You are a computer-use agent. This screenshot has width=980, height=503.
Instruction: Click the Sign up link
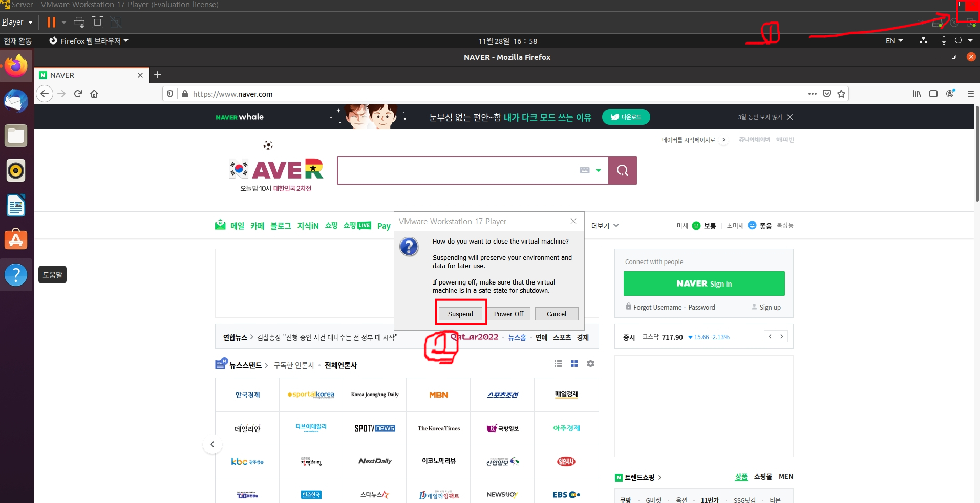tap(770, 307)
